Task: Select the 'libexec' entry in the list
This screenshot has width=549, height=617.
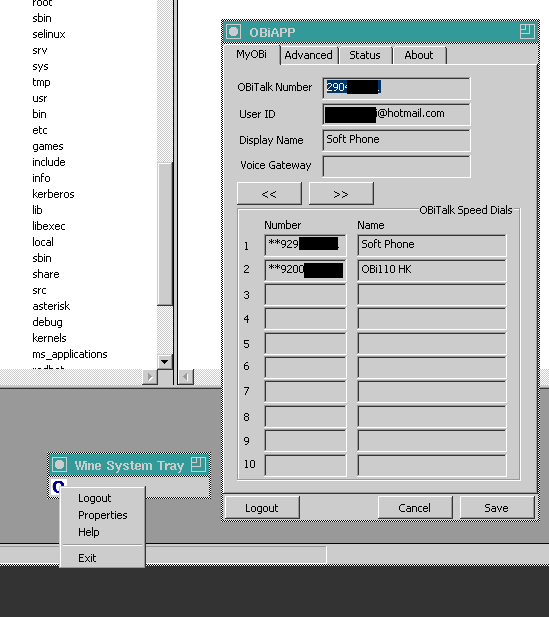Action: (49, 226)
